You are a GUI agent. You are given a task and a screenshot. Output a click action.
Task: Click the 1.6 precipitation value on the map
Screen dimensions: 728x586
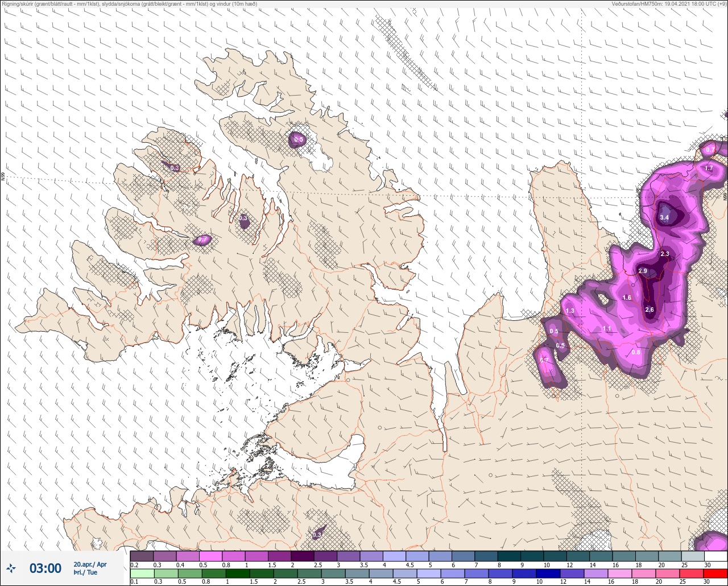click(627, 298)
